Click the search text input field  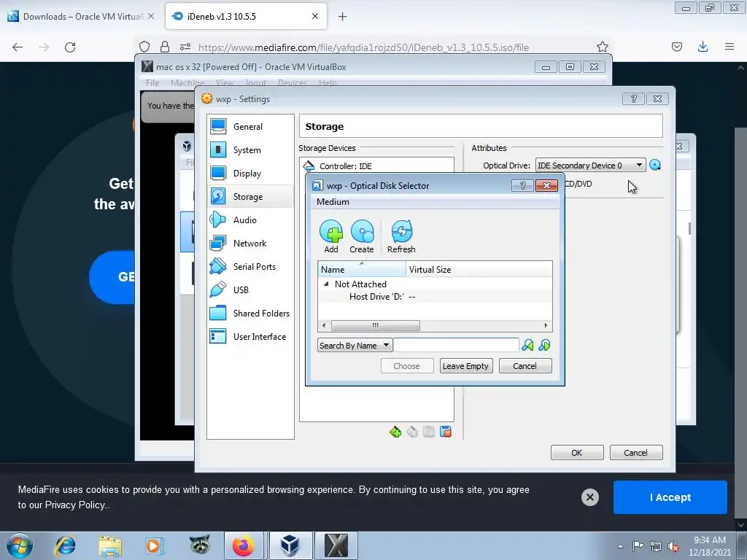click(x=457, y=345)
